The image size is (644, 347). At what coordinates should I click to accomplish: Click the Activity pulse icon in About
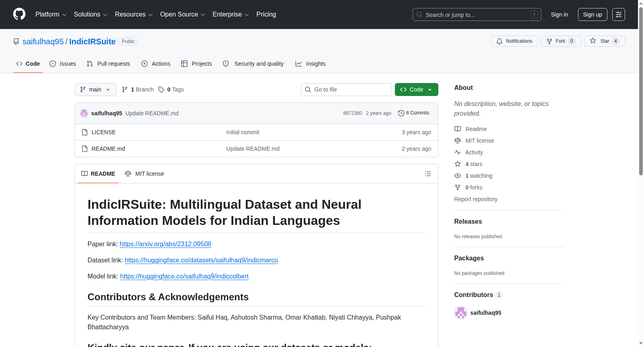[458, 152]
